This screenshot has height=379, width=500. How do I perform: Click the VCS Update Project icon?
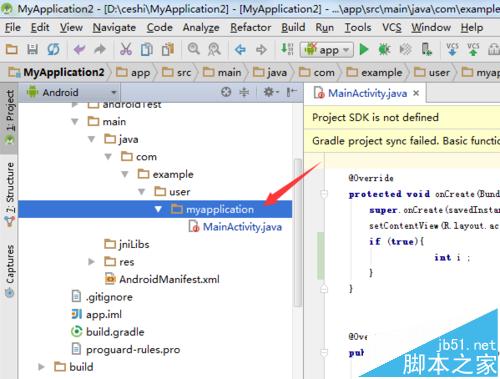tap(452, 49)
